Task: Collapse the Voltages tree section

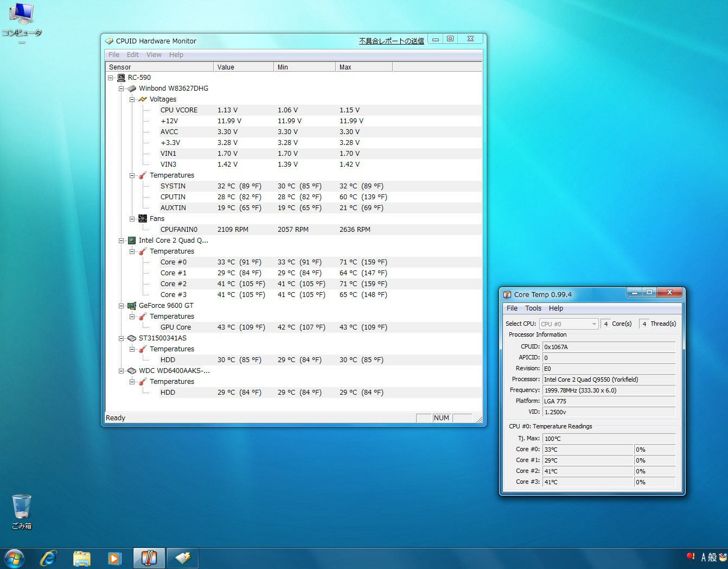Action: tap(132, 99)
